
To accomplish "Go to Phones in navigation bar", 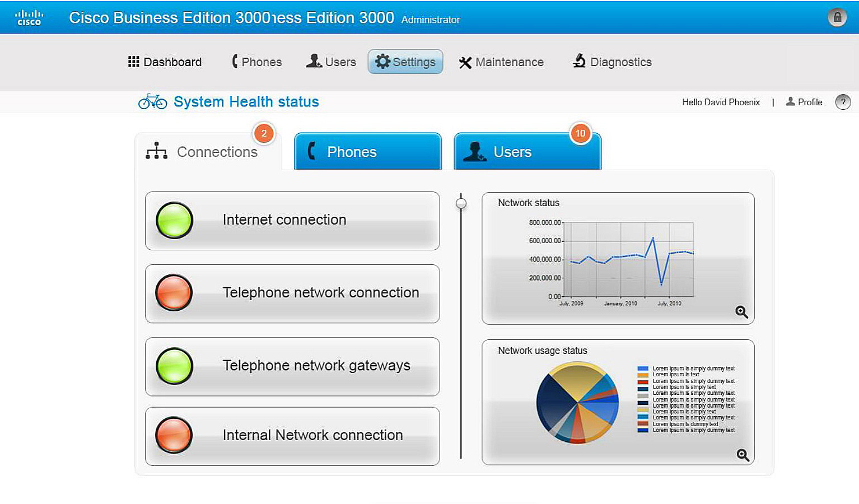I will point(257,62).
